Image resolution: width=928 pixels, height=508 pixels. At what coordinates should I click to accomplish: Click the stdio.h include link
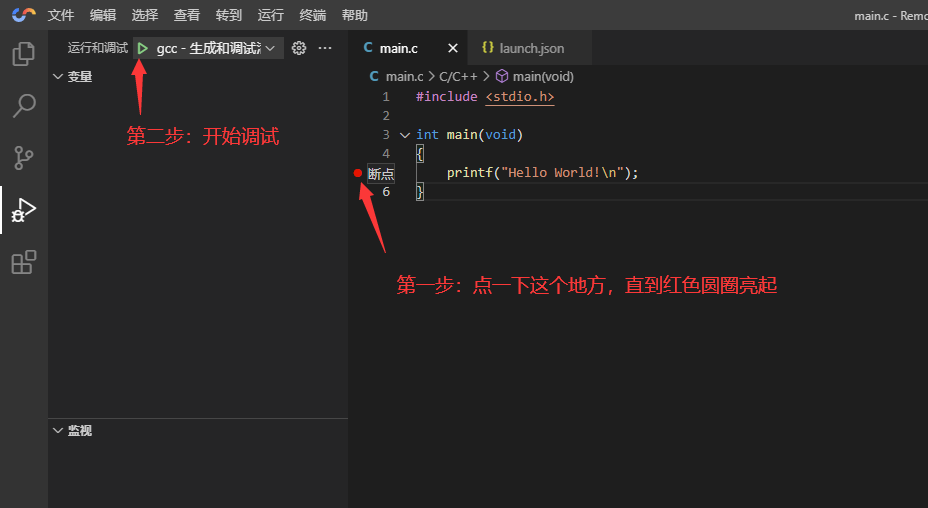519,97
